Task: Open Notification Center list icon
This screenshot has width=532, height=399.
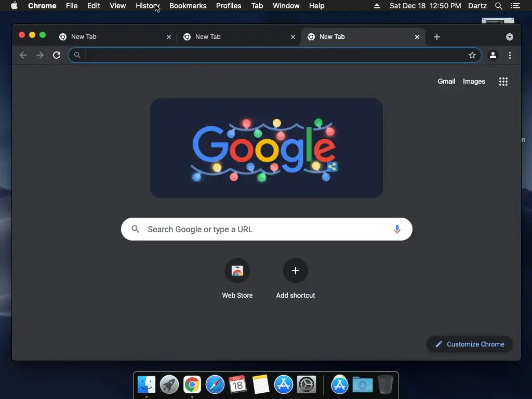Action: [x=515, y=6]
